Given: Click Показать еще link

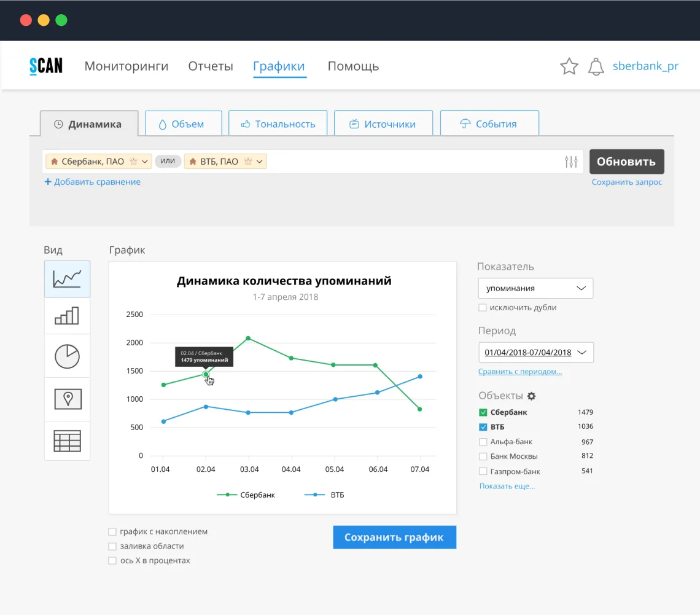Looking at the screenshot, I should pyautogui.click(x=507, y=486).
